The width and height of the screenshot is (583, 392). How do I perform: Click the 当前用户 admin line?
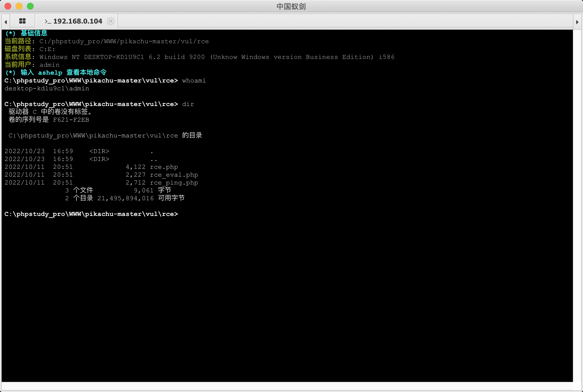tap(32, 65)
